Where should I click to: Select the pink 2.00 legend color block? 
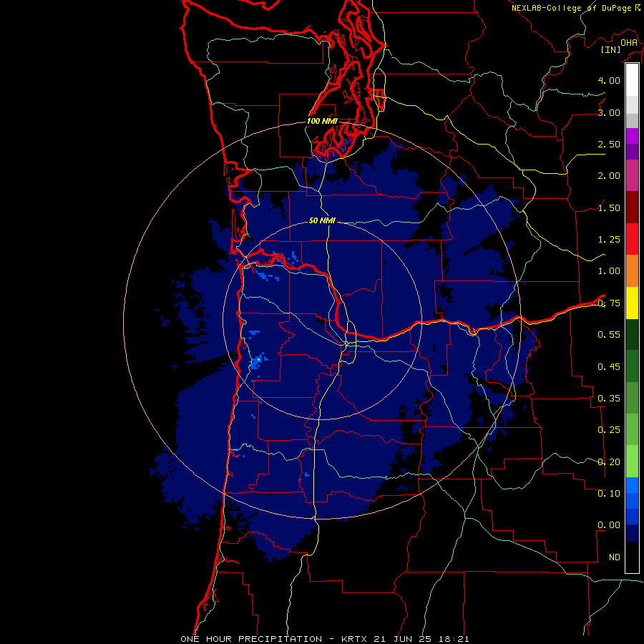click(x=632, y=175)
